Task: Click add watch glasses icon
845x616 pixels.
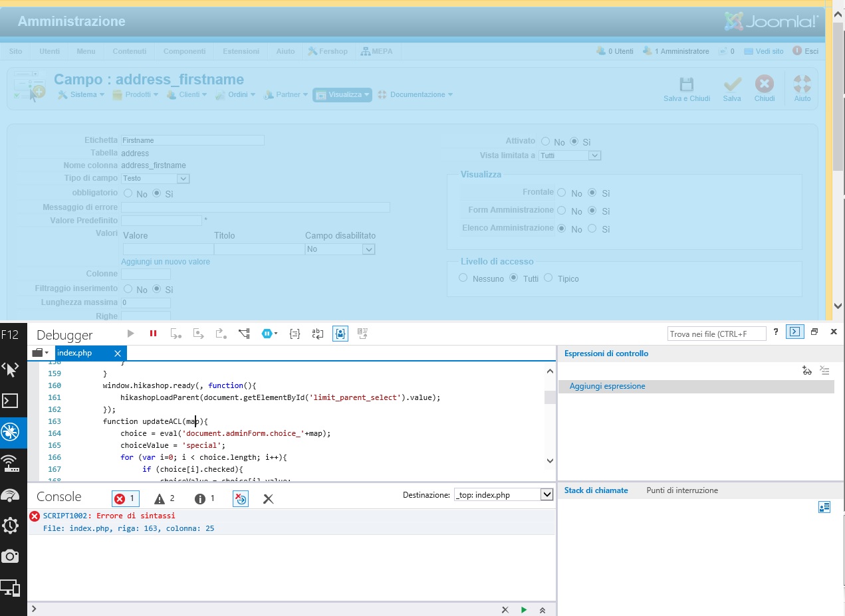Action: (806, 371)
